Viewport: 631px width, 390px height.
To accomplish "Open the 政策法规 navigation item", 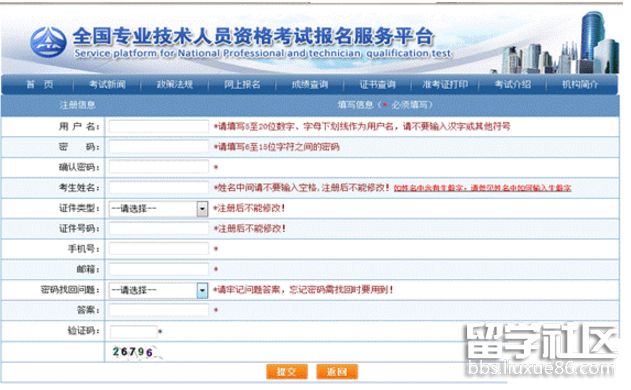I will (x=175, y=85).
